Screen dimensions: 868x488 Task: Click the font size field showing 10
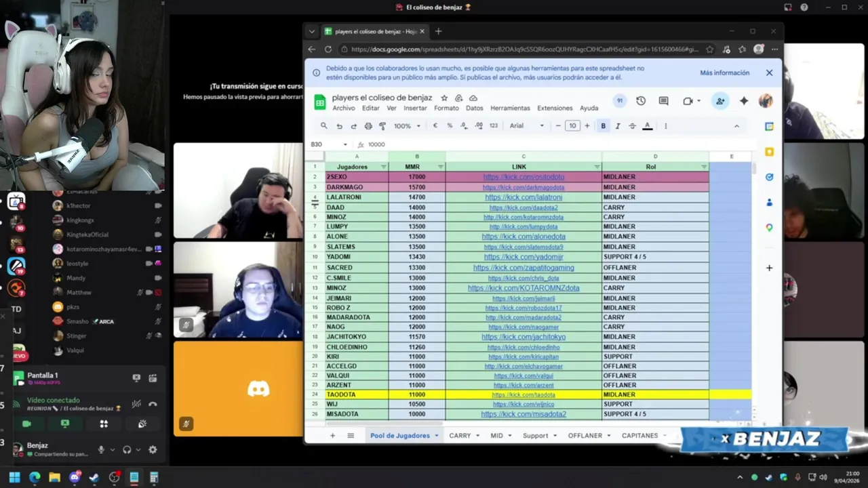pyautogui.click(x=572, y=126)
